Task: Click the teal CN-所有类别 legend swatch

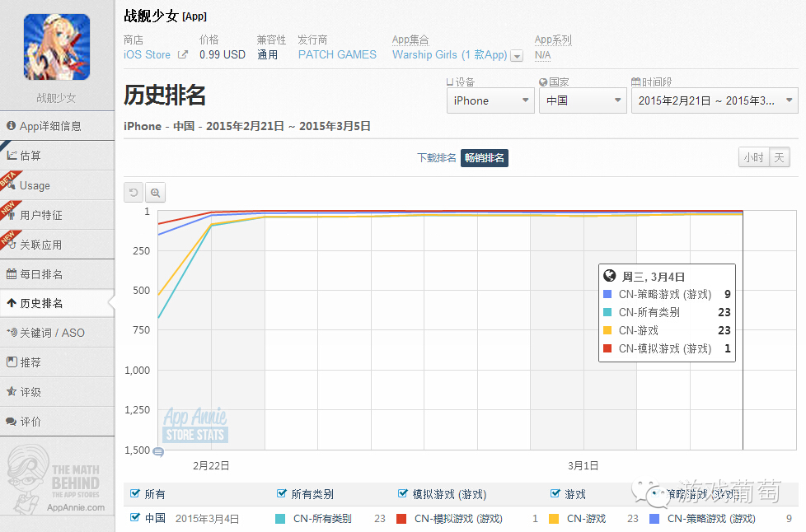Action: pyautogui.click(x=280, y=519)
